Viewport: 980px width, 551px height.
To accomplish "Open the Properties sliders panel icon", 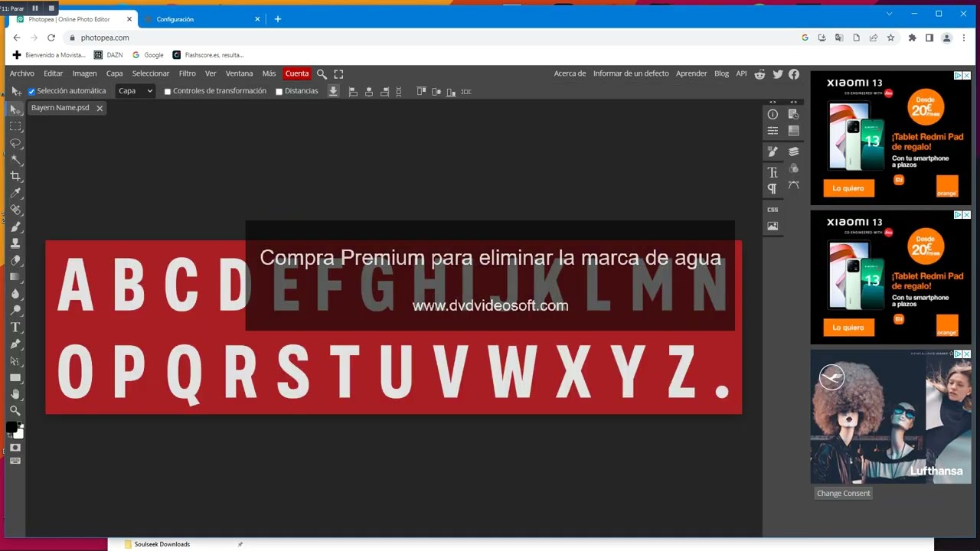I will tap(773, 131).
